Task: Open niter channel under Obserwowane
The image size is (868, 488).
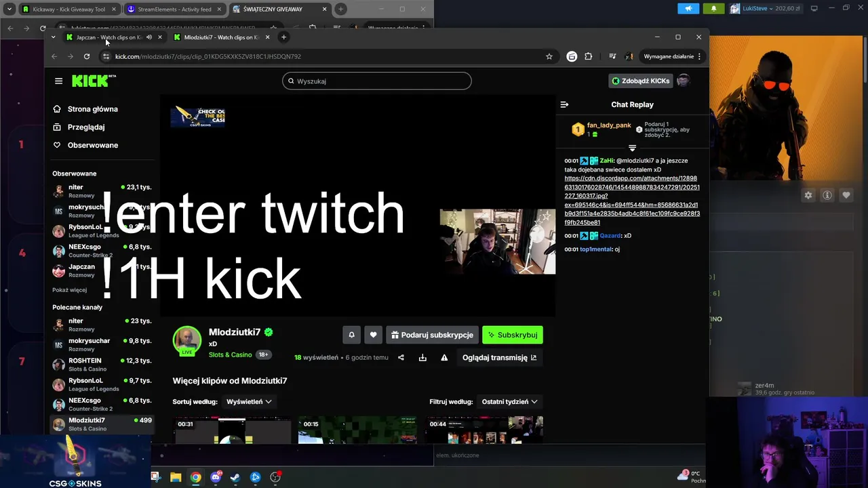Action: [x=102, y=191]
